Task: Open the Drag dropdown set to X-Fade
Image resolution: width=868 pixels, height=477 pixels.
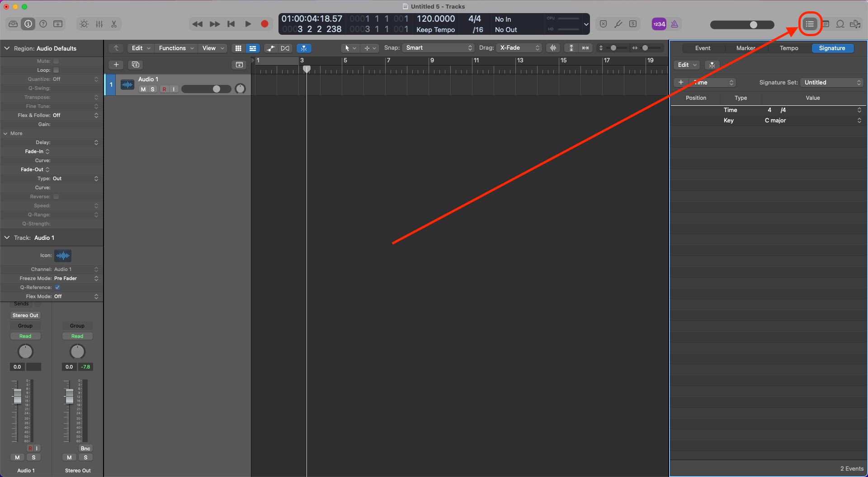Action: point(519,47)
